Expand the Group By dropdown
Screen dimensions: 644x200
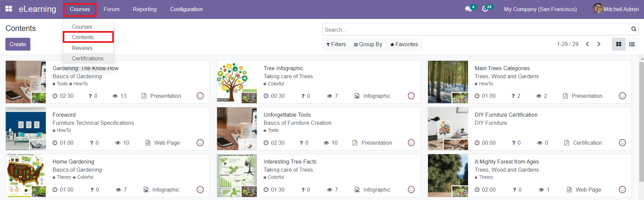pos(368,44)
